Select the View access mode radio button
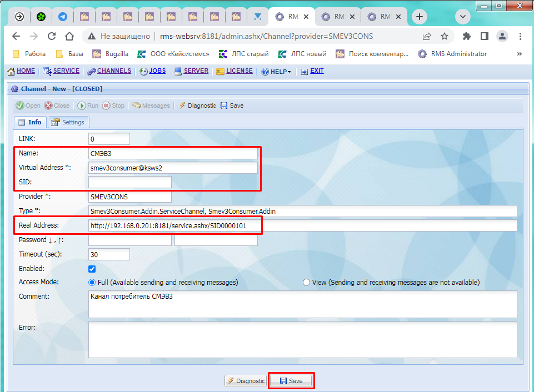Viewport: 534px width, 392px height. pyautogui.click(x=307, y=282)
